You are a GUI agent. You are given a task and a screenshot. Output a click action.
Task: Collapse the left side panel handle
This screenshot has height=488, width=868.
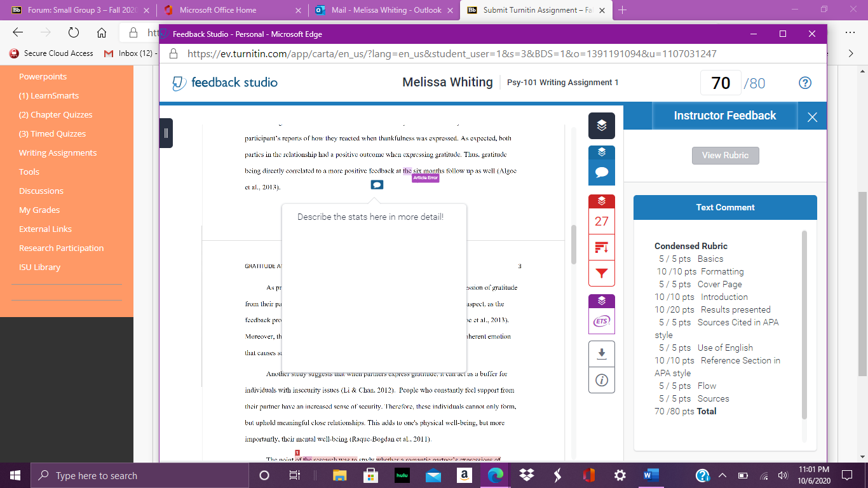(x=166, y=133)
